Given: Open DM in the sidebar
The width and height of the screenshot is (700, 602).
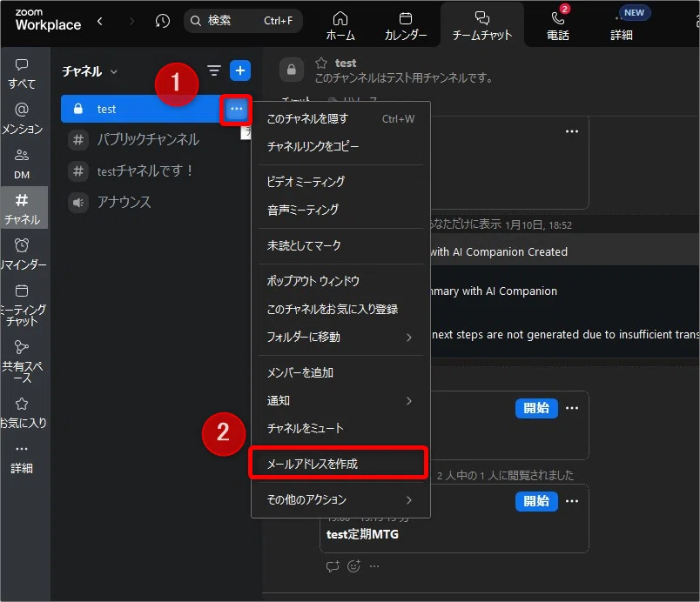Looking at the screenshot, I should pyautogui.click(x=22, y=164).
